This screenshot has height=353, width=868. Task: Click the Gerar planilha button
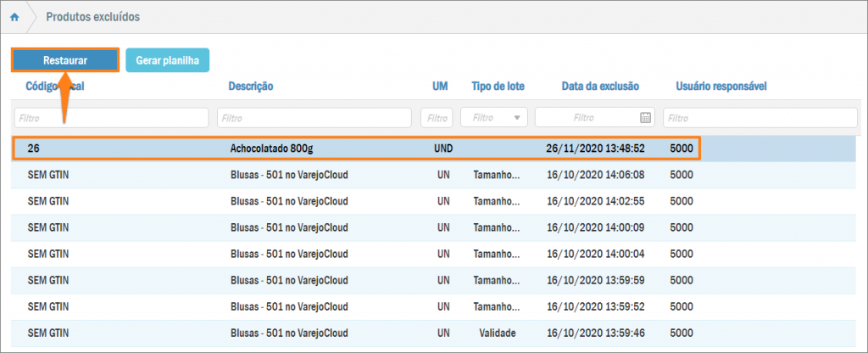point(167,60)
